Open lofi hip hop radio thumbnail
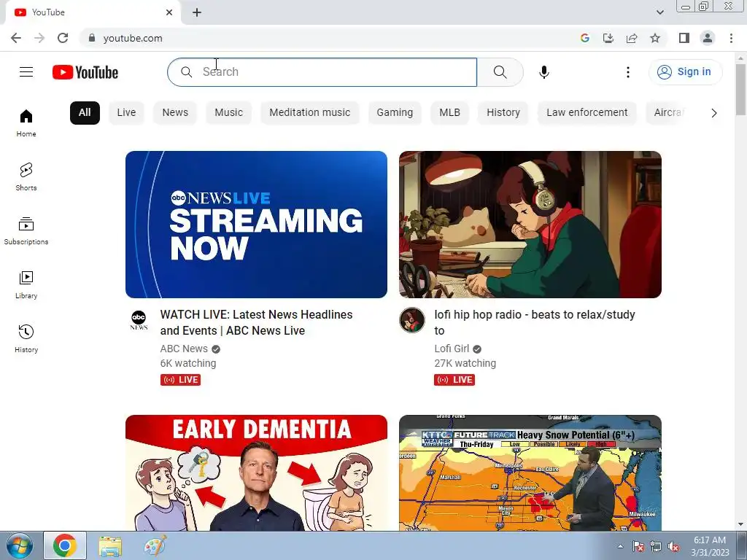This screenshot has width=747, height=560. pos(530,225)
